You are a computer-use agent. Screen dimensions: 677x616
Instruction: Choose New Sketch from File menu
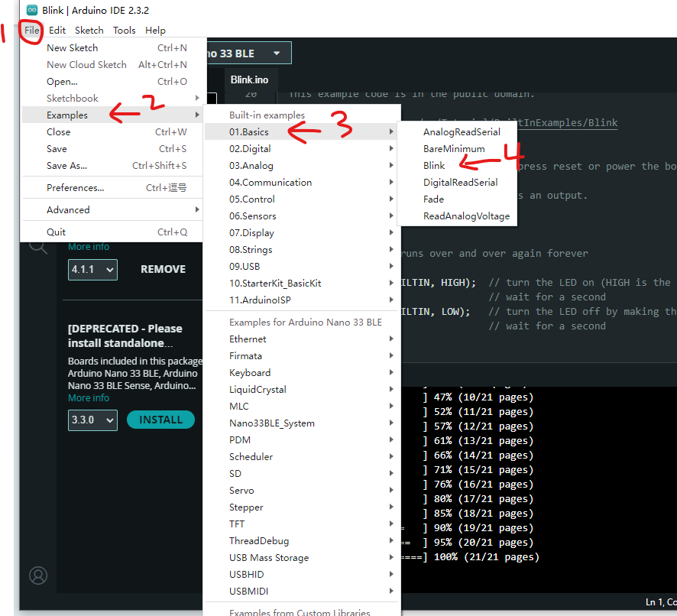(x=73, y=47)
